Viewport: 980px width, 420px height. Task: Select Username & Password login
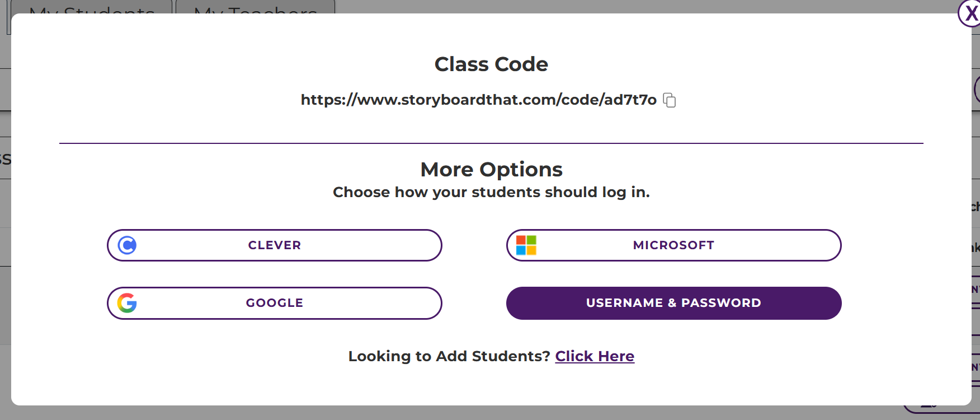coord(673,303)
